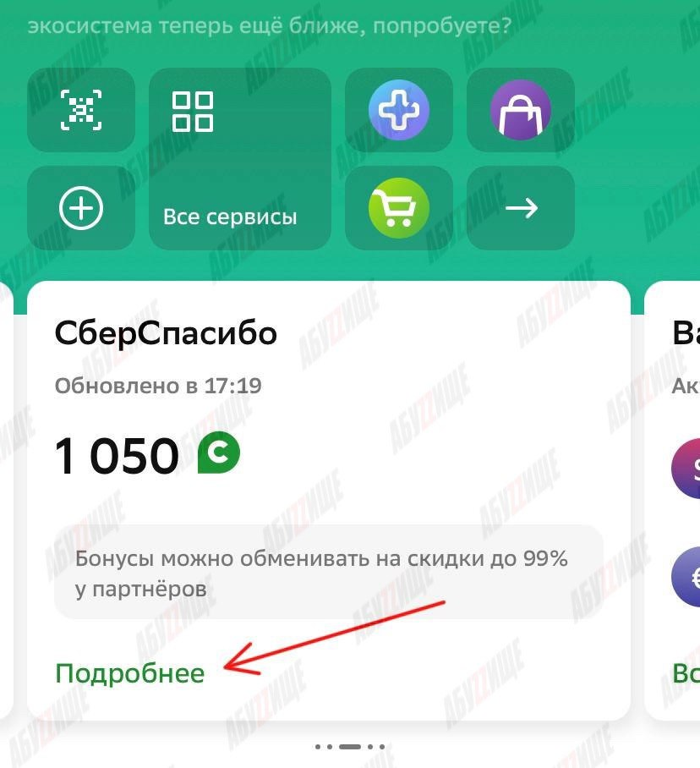Viewport: 700px width, 768px height.
Task: Click the Подробнее link in СберСпасибо
Action: (129, 673)
